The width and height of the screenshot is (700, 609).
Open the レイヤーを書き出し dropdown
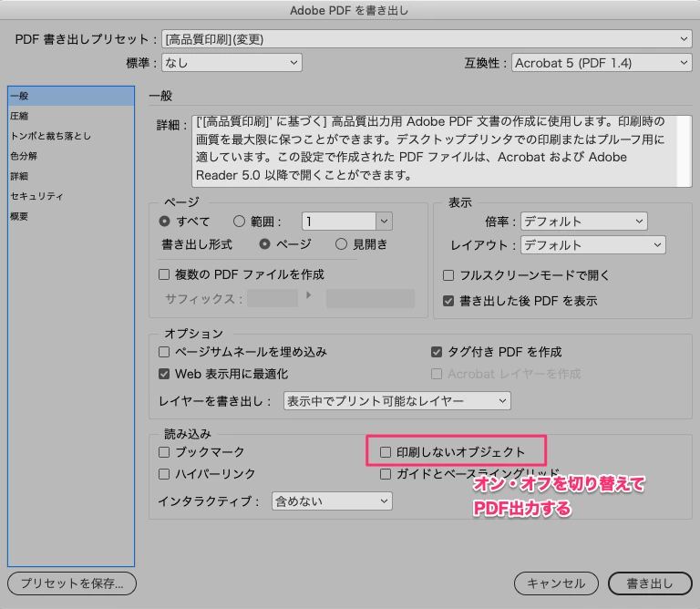(396, 401)
